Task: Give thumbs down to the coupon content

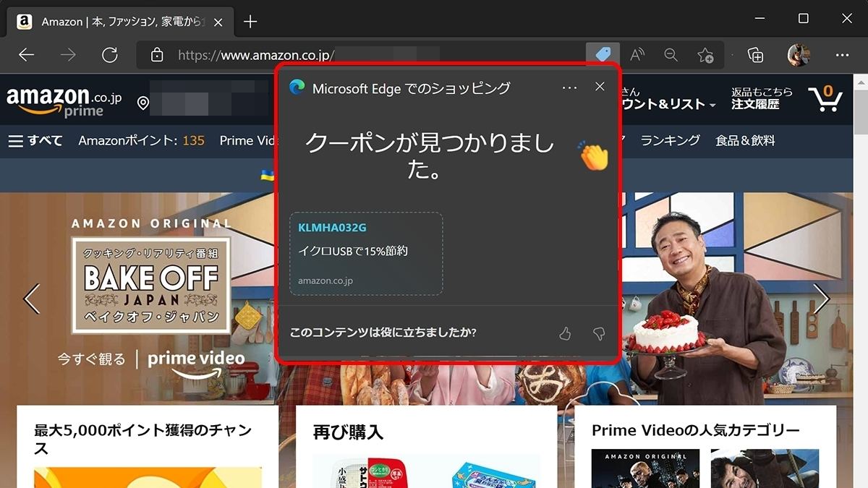Action: (598, 333)
